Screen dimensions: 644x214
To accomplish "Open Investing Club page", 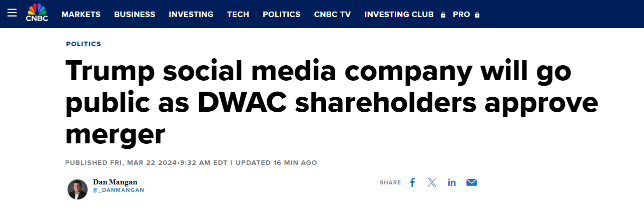I will click(399, 15).
